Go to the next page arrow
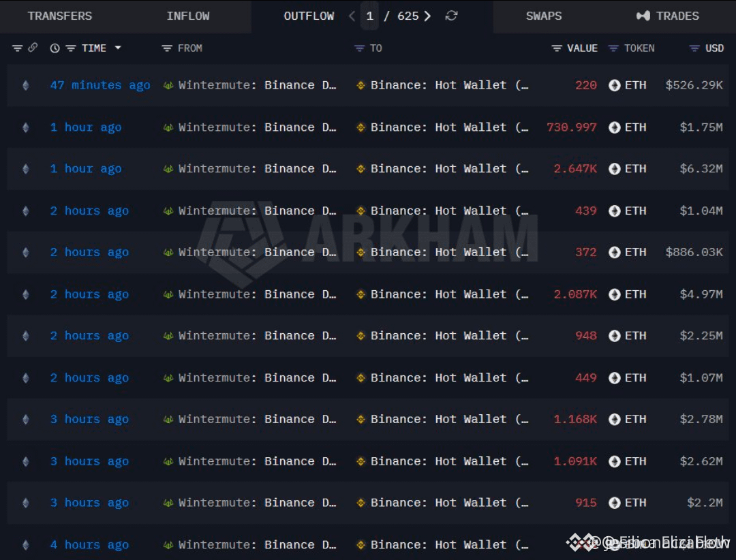The width and height of the screenshot is (736, 560). 427,16
